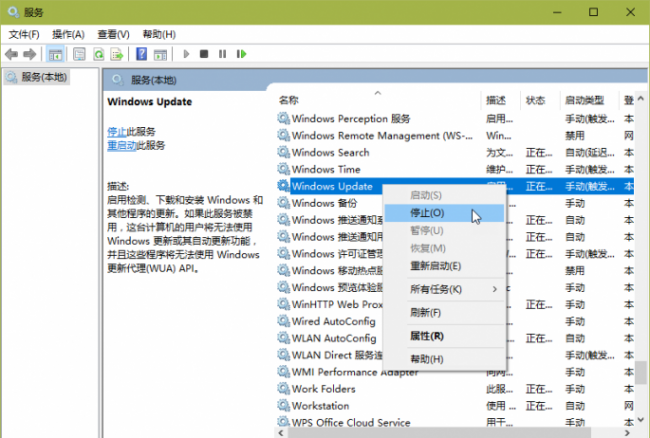Open the 查看(V) menu

[x=113, y=34]
